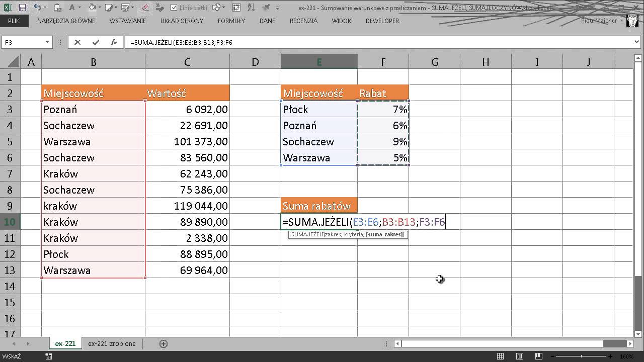Viewport: 644px width, 362px height.
Task: Click the 119 044,00 value cell
Action: [187, 206]
